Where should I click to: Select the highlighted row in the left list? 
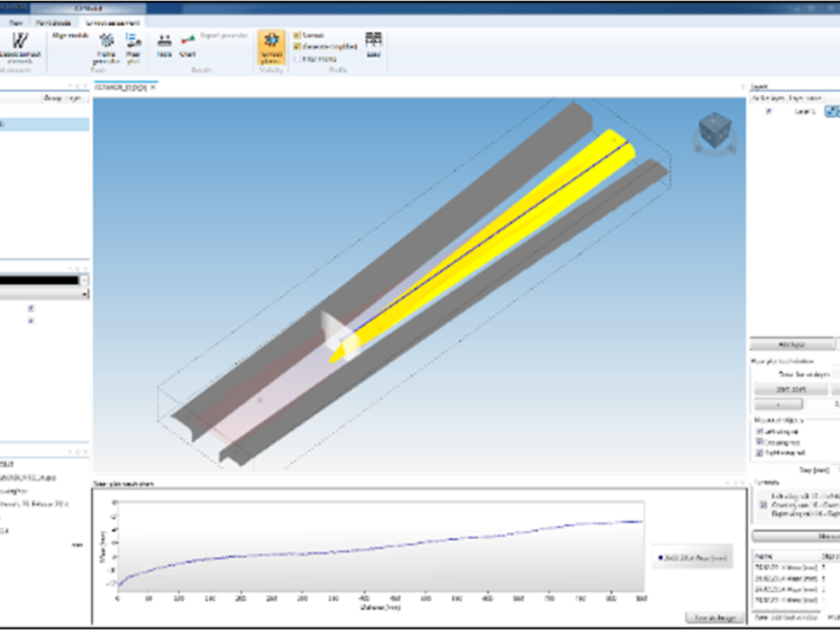point(44,124)
